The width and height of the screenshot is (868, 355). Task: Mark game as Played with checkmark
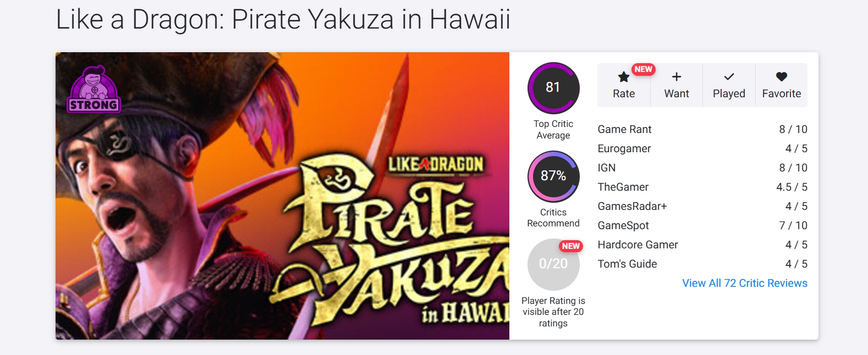click(729, 77)
